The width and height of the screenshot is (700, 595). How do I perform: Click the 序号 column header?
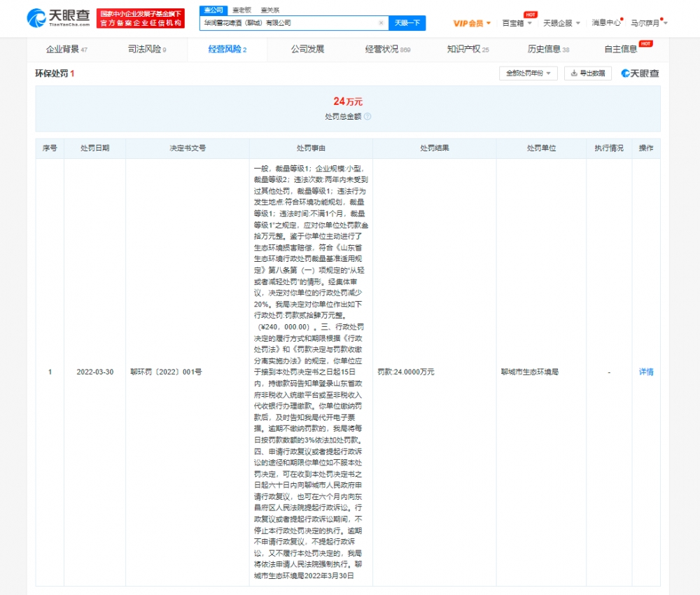coord(50,148)
